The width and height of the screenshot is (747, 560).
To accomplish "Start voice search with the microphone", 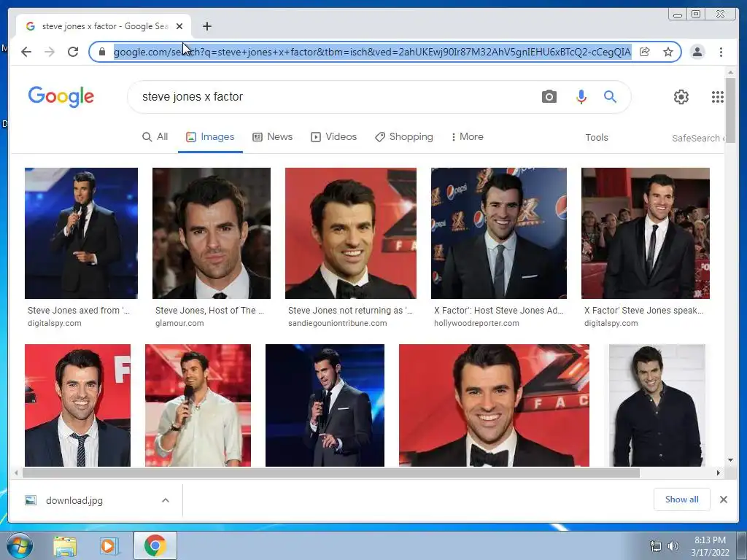I will [x=581, y=97].
